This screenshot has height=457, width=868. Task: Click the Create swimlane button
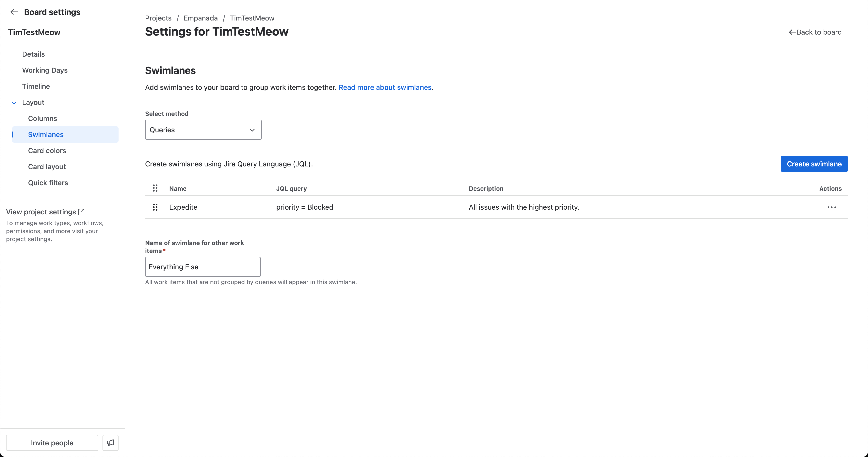pos(814,164)
